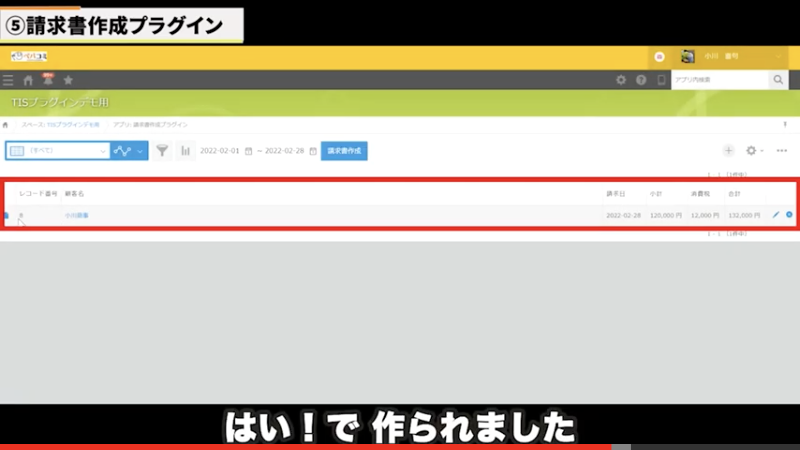The image size is (800, 450).
Task: Add a new record with plus button
Action: tap(728, 151)
